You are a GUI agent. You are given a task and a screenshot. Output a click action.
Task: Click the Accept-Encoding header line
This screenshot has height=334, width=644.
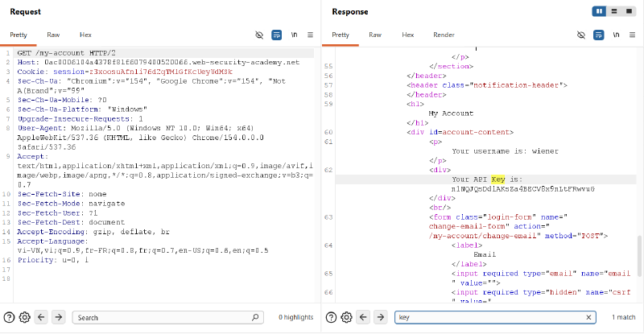(93, 232)
